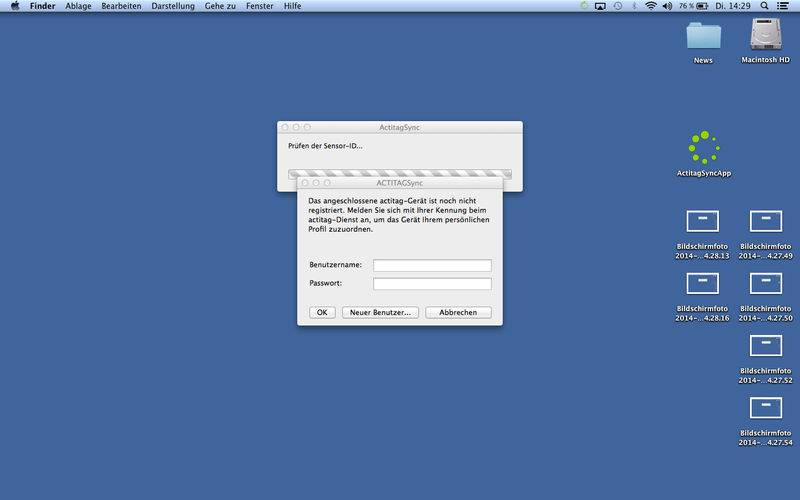Open the Gehe zu menu
The width and height of the screenshot is (800, 500).
tap(220, 6)
